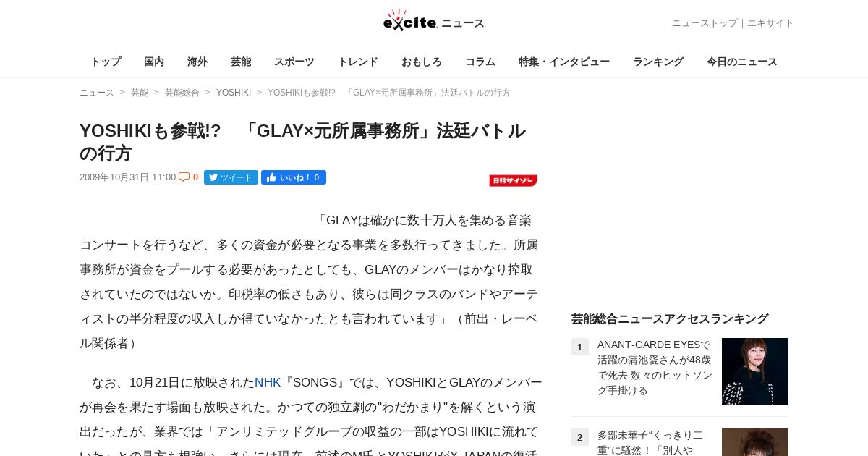Open the 多部未華子 ranking thumbnail
The height and width of the screenshot is (456, 868).
[x=755, y=442]
